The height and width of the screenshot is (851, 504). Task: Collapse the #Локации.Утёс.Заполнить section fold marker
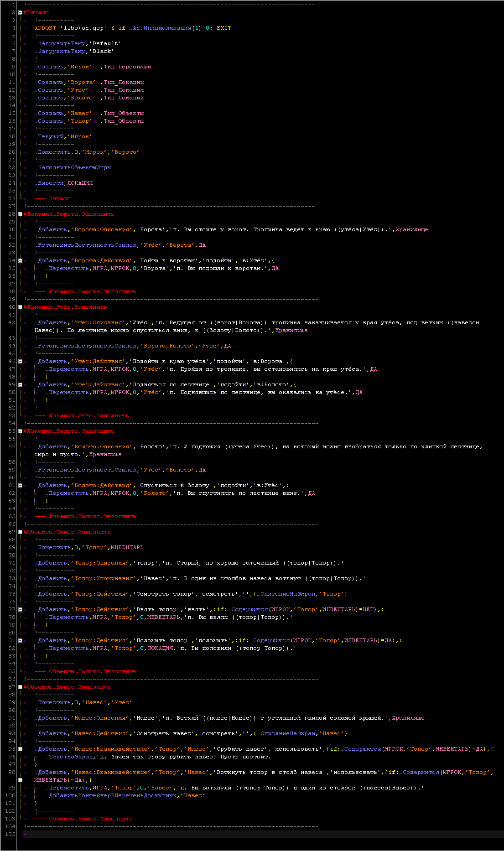click(x=20, y=307)
